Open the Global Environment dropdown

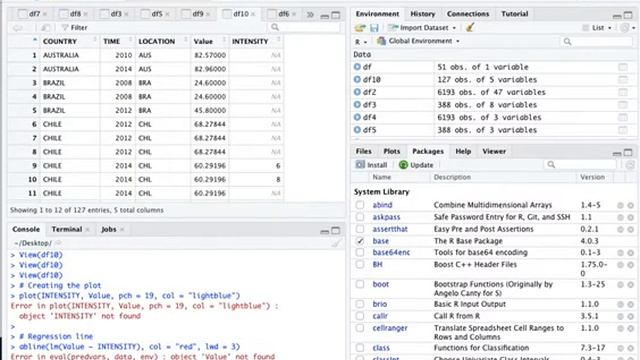418,41
